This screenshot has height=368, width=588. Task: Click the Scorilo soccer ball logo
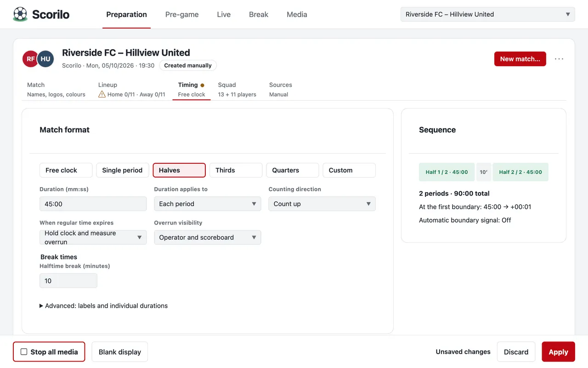tap(20, 14)
